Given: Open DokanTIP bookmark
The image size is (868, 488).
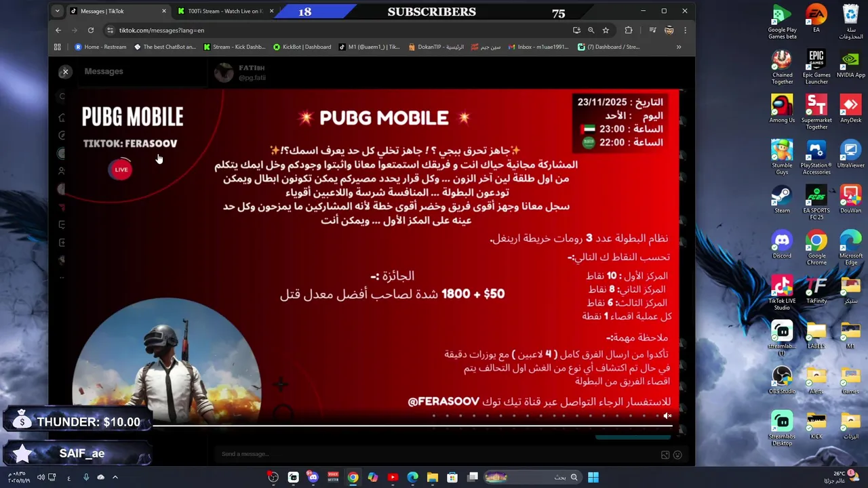Looking at the screenshot, I should [436, 47].
